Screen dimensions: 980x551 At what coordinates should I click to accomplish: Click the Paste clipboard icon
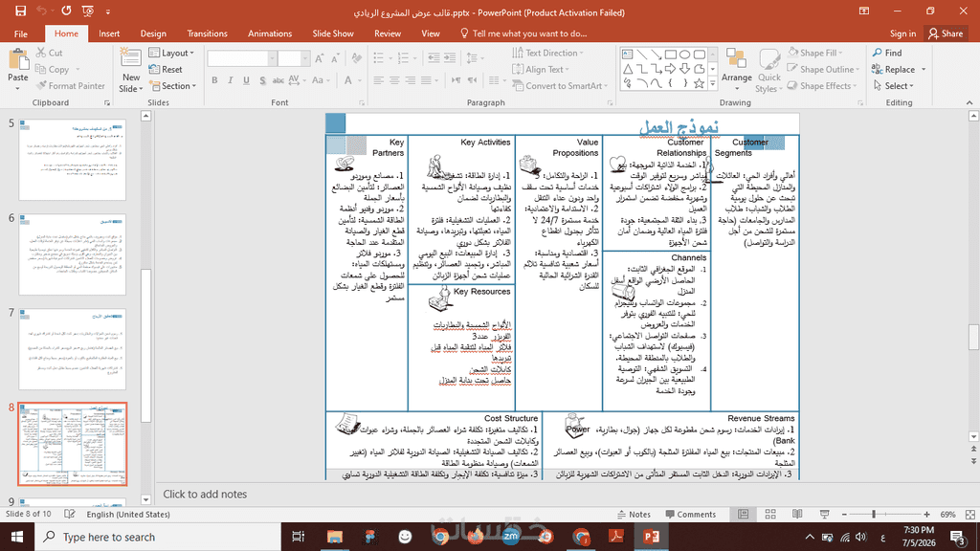tap(18, 60)
